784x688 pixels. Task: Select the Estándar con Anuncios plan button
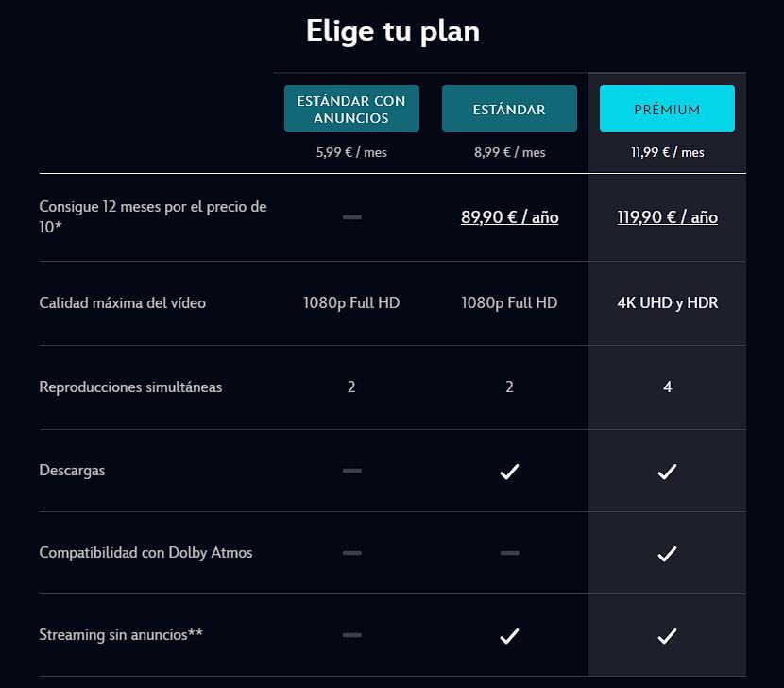[351, 109]
